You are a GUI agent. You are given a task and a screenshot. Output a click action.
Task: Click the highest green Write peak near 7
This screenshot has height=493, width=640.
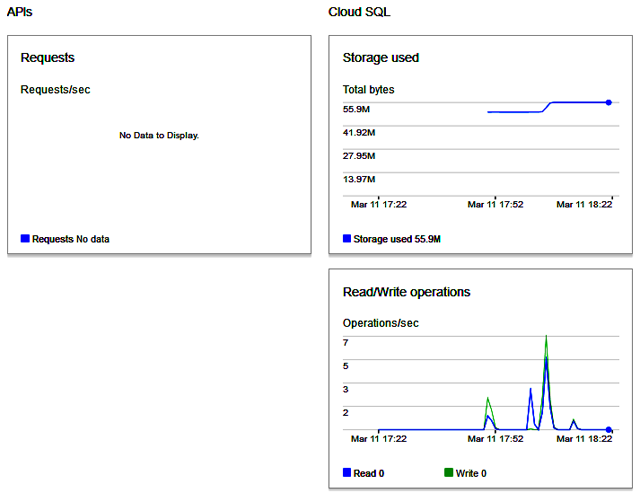pyautogui.click(x=546, y=337)
